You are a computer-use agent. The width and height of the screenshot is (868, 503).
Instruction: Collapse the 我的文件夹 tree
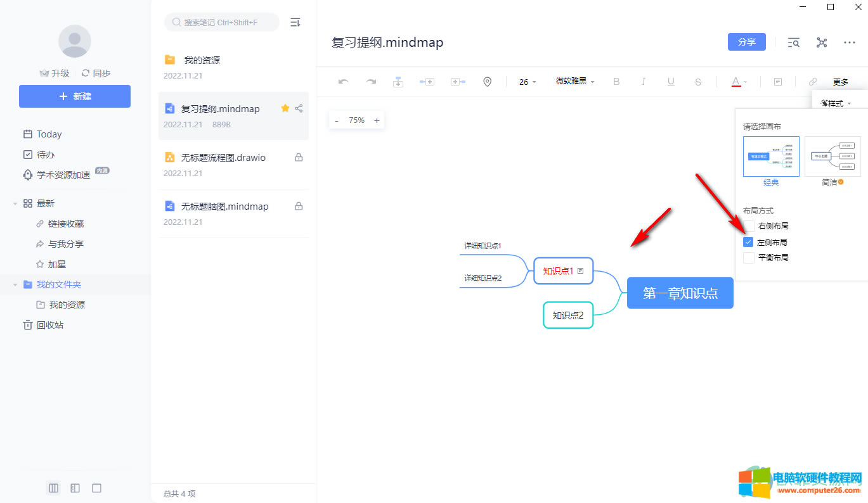pos(15,284)
